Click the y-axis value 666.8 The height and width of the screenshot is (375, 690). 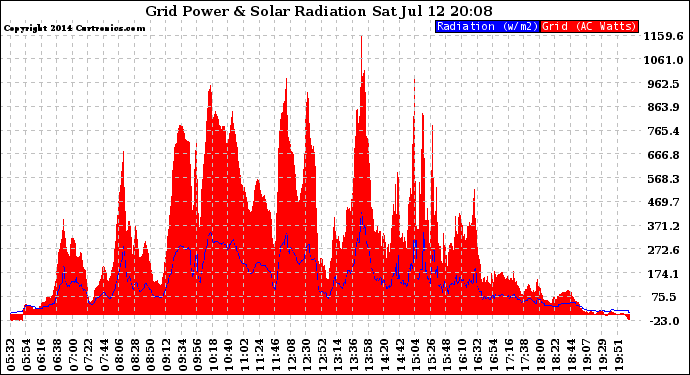pyautogui.click(x=663, y=155)
